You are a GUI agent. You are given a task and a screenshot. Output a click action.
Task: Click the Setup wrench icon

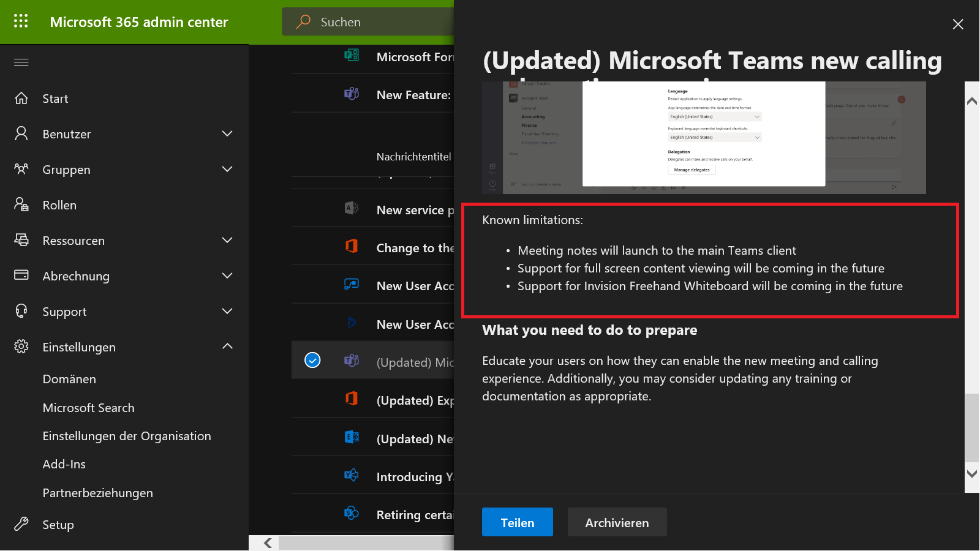(21, 524)
